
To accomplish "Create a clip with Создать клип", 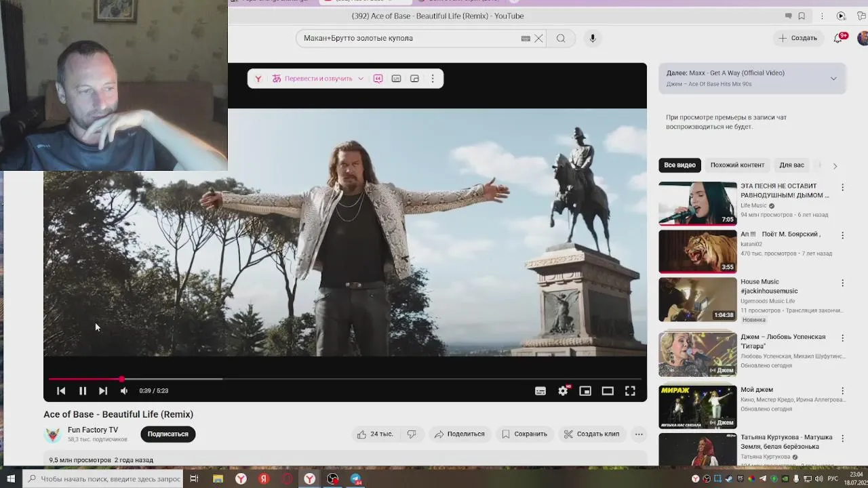I will pos(591,434).
